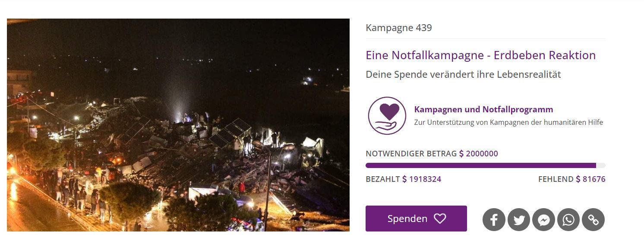Copy campaign link using chain icon
The height and width of the screenshot is (241, 644).
pos(593,220)
